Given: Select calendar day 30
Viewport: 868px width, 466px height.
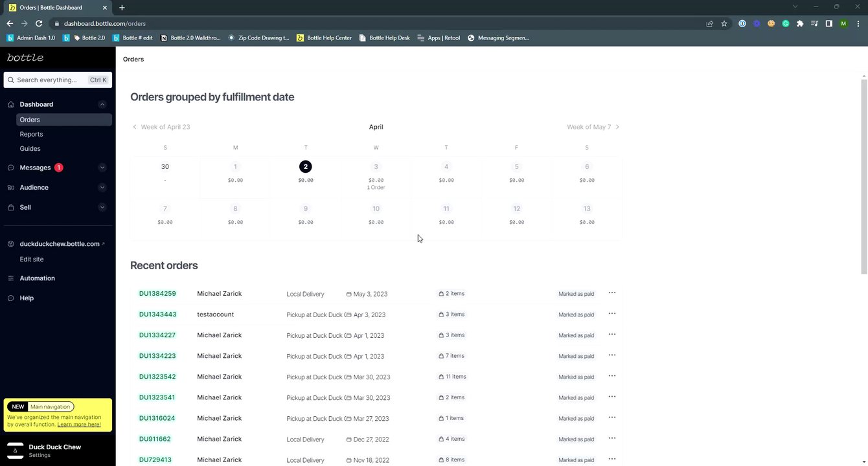Looking at the screenshot, I should 165,167.
